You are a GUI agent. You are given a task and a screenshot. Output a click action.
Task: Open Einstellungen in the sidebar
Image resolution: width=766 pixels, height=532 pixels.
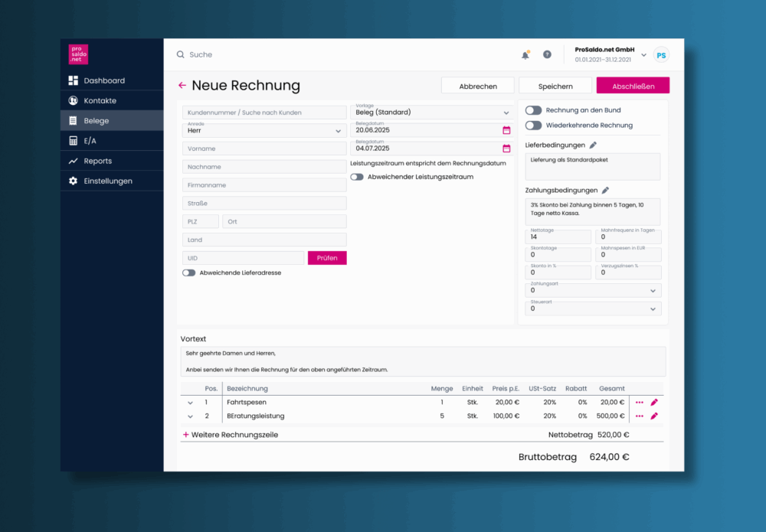[108, 181]
